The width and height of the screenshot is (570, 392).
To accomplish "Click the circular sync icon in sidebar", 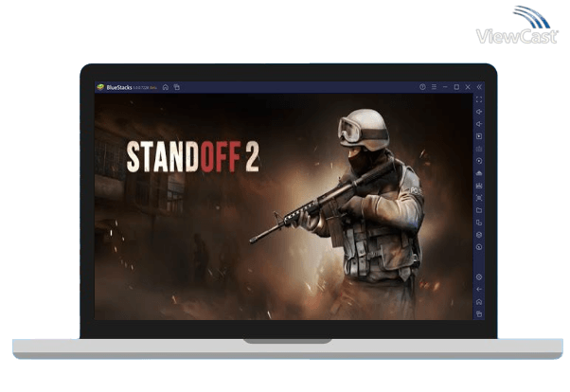I will click(479, 161).
